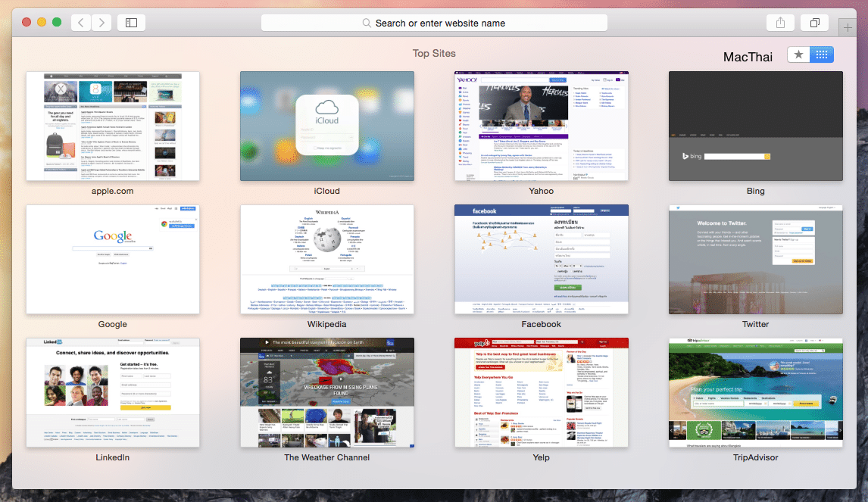Click the "TripAdvisor" caption text
Image resolution: width=868 pixels, height=502 pixels.
[756, 457]
